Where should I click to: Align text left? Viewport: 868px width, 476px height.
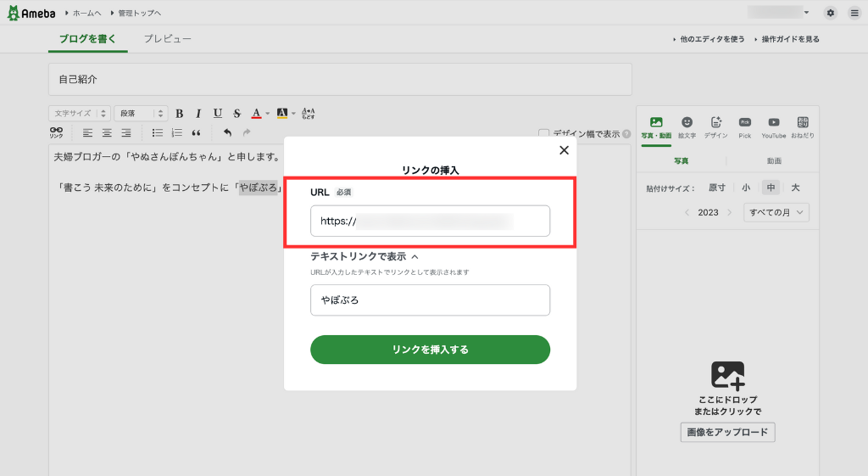pos(87,132)
